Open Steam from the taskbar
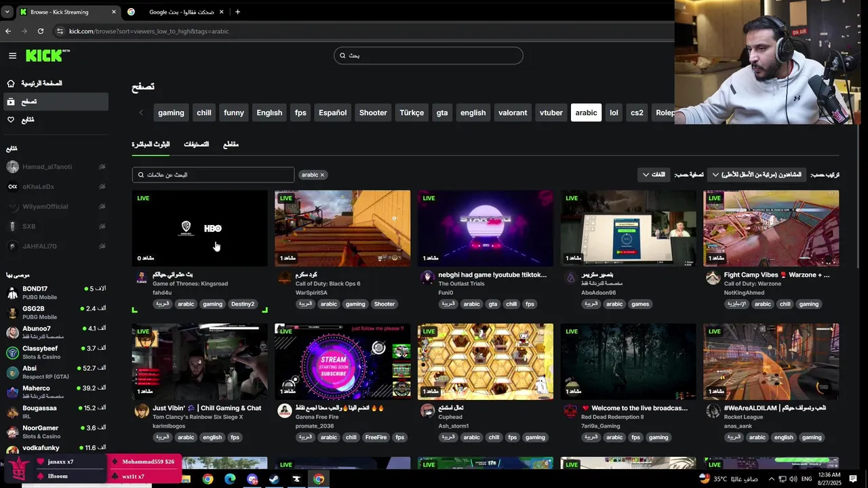 [x=274, y=479]
